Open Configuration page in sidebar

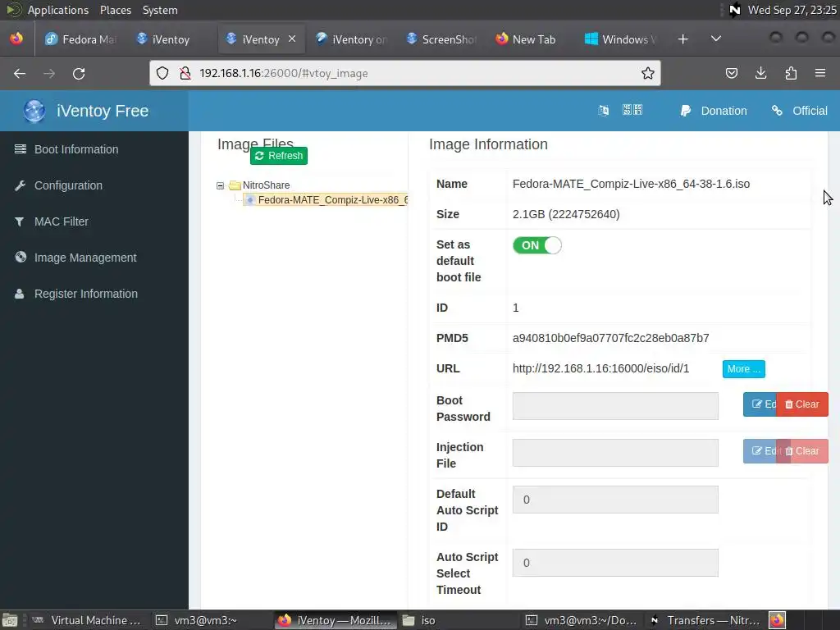click(x=68, y=185)
